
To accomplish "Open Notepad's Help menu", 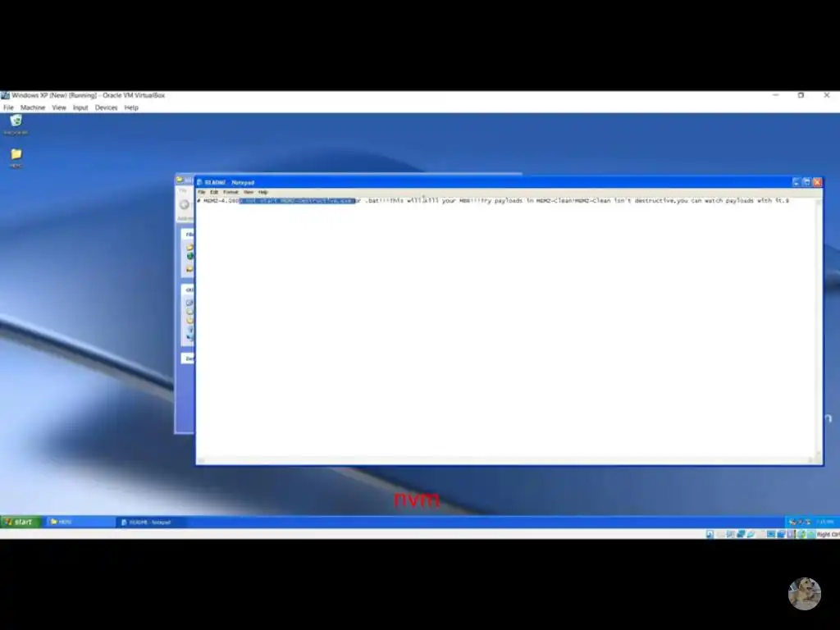I will point(263,192).
